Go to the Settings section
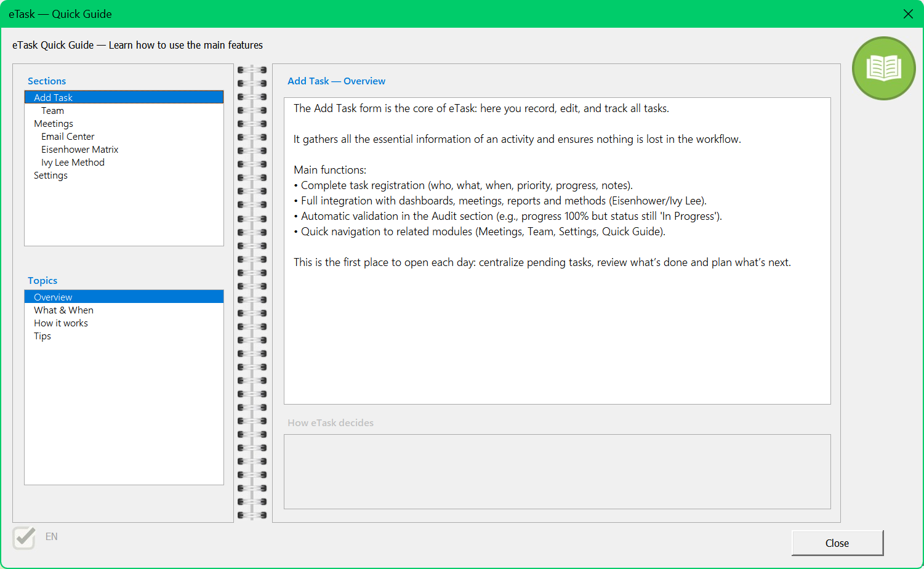 (x=50, y=176)
